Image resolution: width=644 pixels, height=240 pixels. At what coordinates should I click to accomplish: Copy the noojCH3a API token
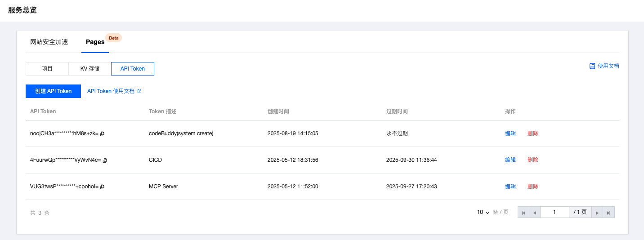pyautogui.click(x=103, y=134)
